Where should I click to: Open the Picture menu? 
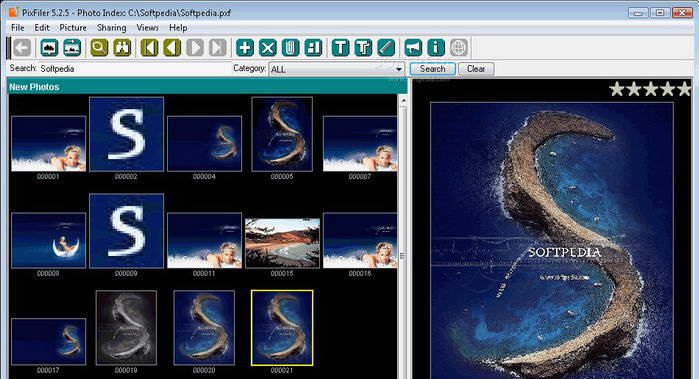tap(73, 28)
